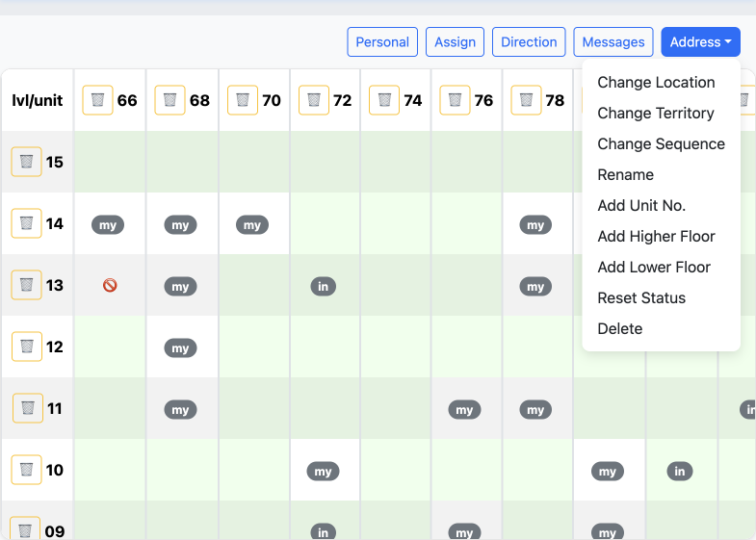
Task: Click trash icon beside unit 74
Action: coord(384,100)
